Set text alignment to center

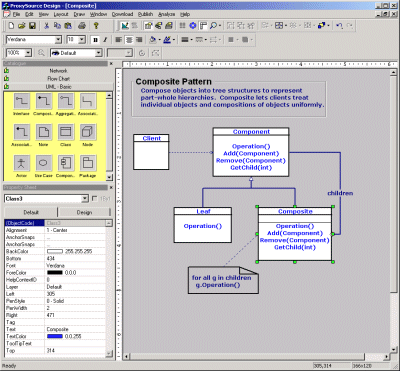(x=129, y=40)
